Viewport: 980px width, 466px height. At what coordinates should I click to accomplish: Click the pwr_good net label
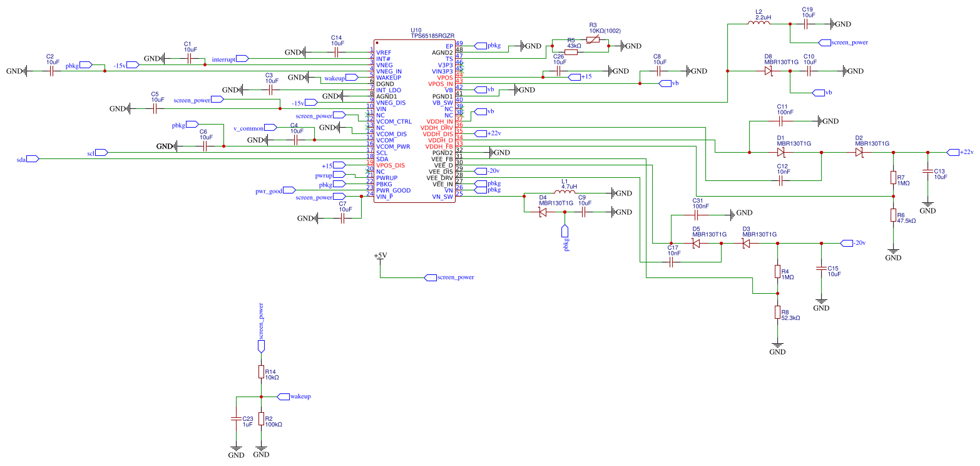coord(275,190)
